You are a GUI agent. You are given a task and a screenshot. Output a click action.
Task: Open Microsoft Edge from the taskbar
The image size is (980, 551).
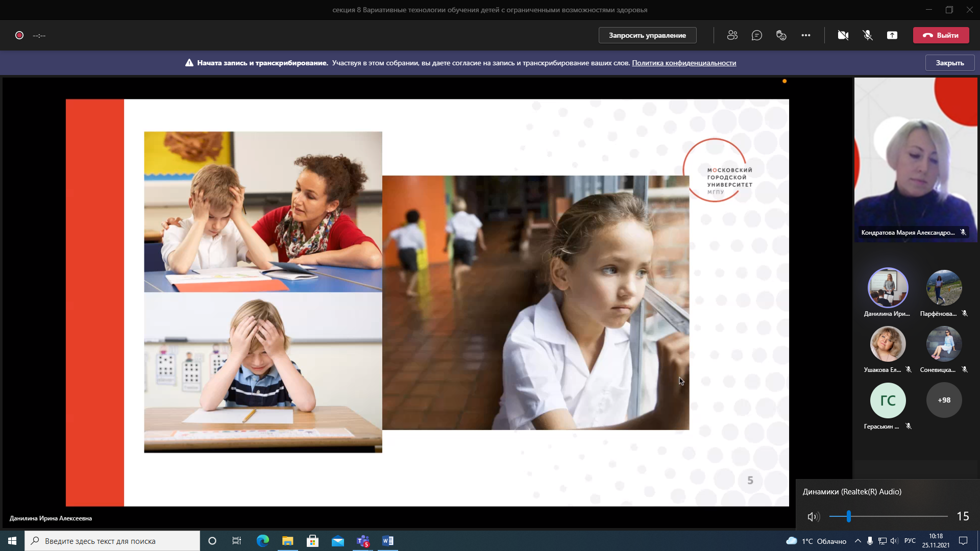pyautogui.click(x=262, y=541)
